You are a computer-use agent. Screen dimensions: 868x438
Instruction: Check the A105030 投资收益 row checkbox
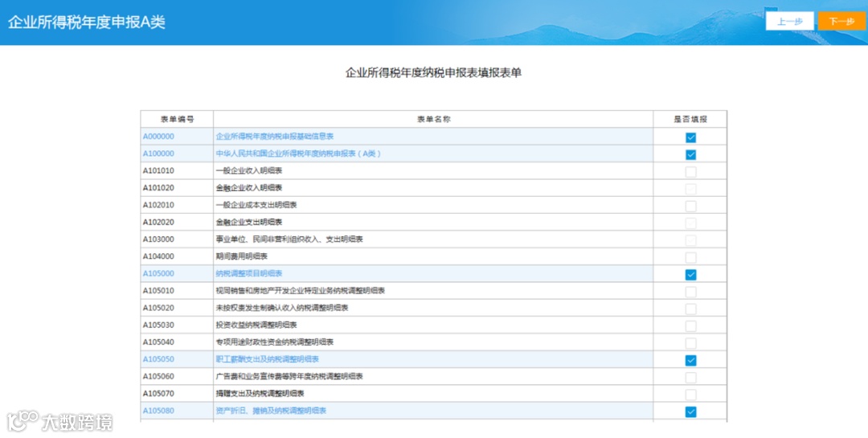tap(691, 326)
